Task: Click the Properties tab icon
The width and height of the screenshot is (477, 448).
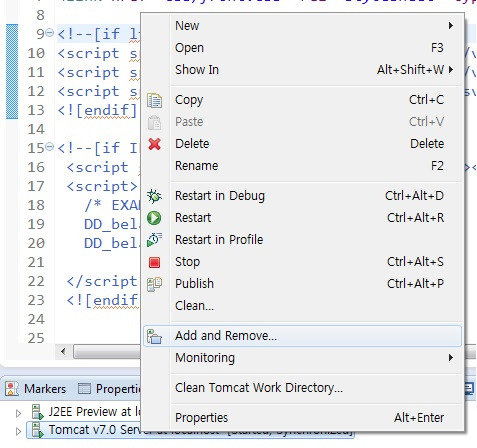Action: (84, 389)
